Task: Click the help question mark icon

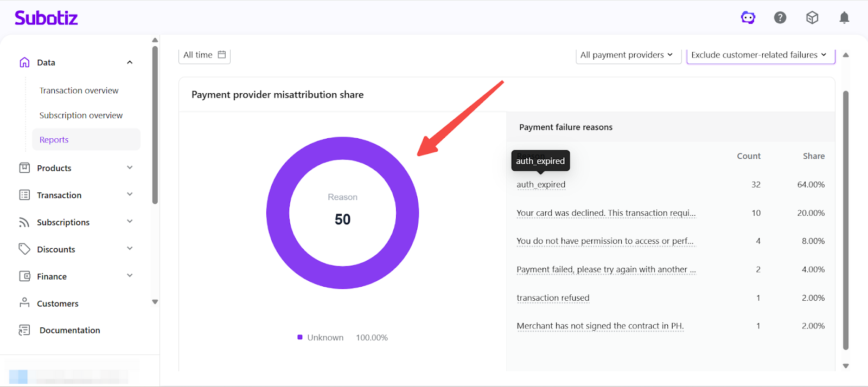Action: click(780, 18)
